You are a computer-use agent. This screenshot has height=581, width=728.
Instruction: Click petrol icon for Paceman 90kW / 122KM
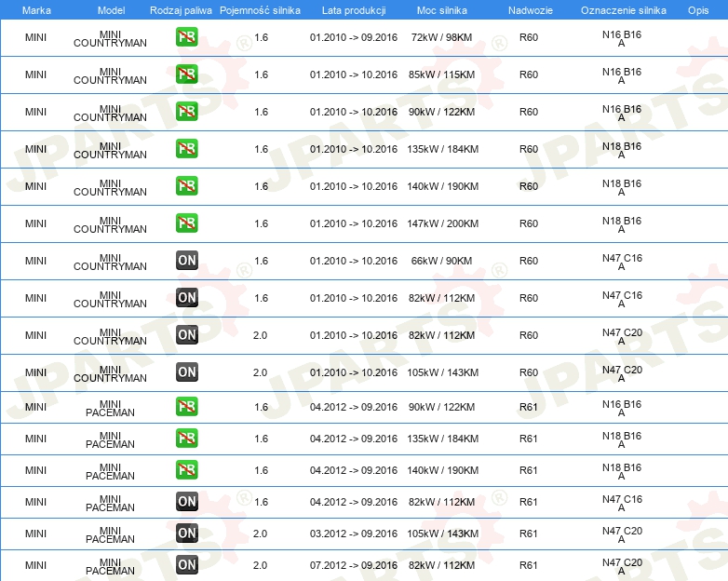pos(186,407)
